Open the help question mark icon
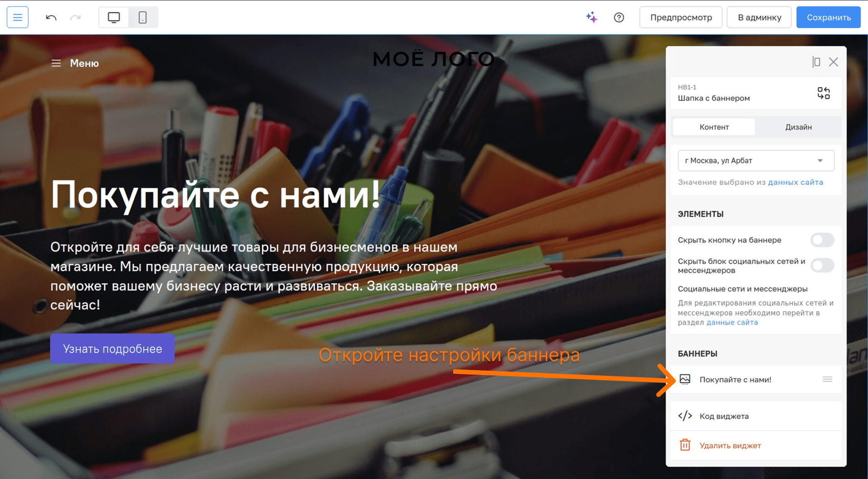Image resolution: width=868 pixels, height=479 pixels. point(619,18)
